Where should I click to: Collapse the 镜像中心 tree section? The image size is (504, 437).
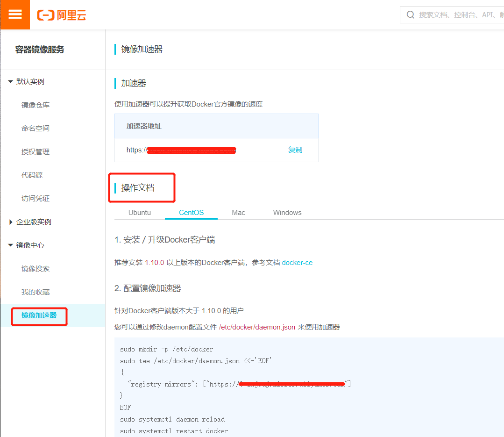(11, 245)
